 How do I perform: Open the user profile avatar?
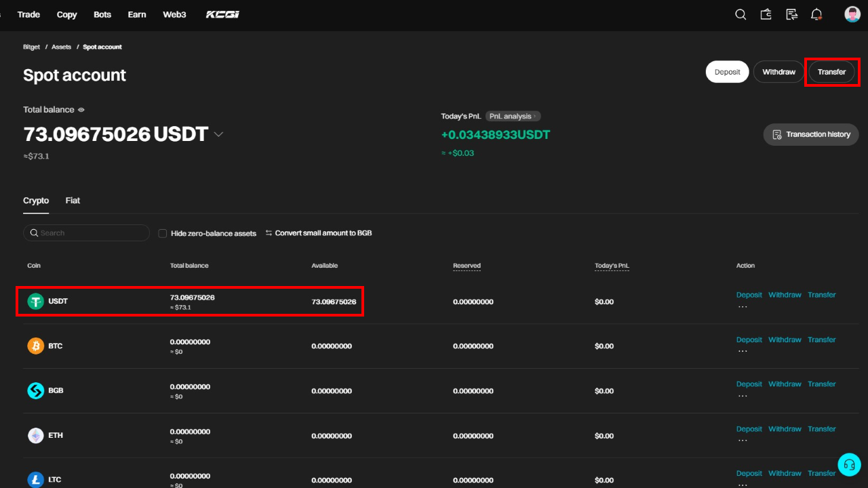[x=852, y=14]
